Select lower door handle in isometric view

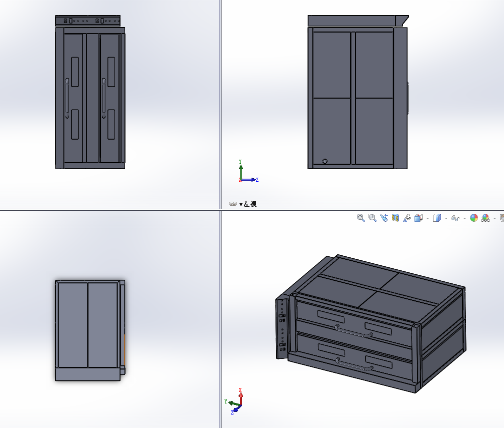point(354,364)
